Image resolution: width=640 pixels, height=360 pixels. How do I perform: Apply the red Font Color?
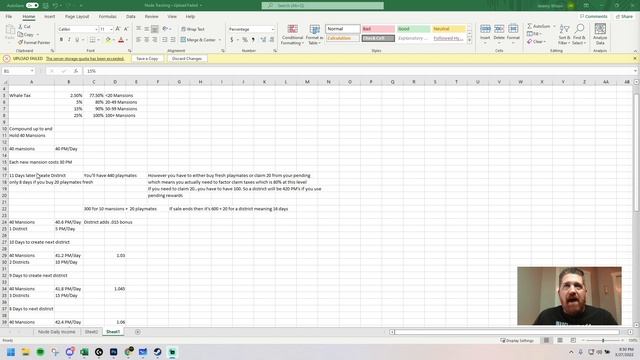coord(121,40)
